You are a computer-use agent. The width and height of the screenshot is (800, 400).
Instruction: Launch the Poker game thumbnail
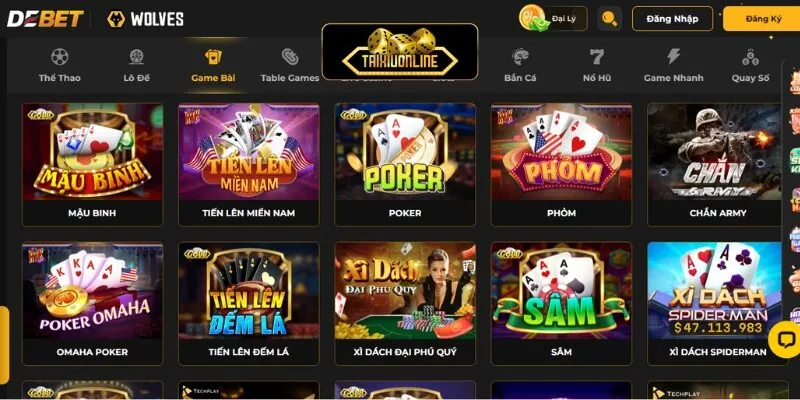[x=405, y=165]
